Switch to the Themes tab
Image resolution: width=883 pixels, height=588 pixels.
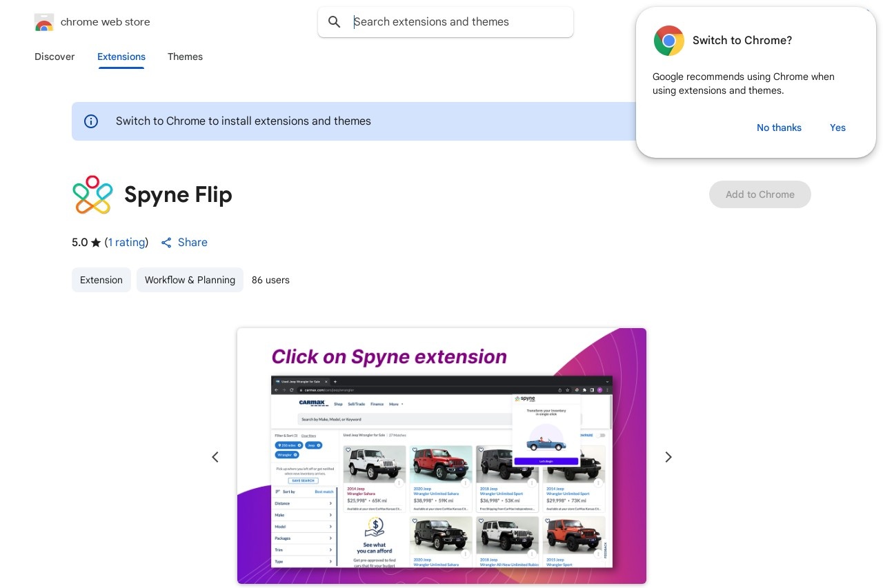pyautogui.click(x=185, y=57)
